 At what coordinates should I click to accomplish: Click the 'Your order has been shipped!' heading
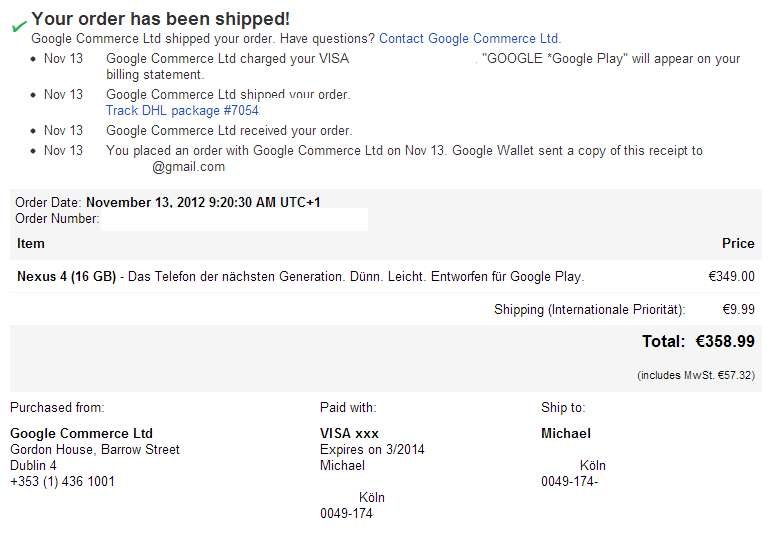161,19
